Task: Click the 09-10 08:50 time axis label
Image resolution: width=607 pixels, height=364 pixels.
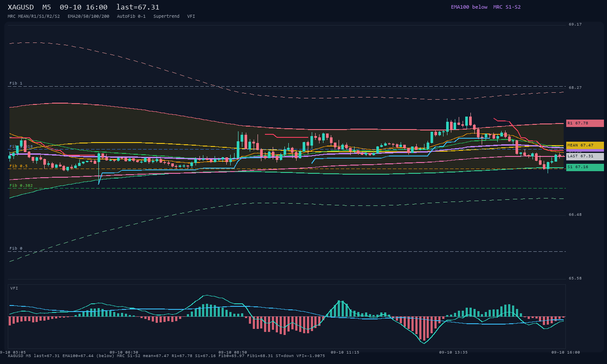Action: pyautogui.click(x=233, y=352)
